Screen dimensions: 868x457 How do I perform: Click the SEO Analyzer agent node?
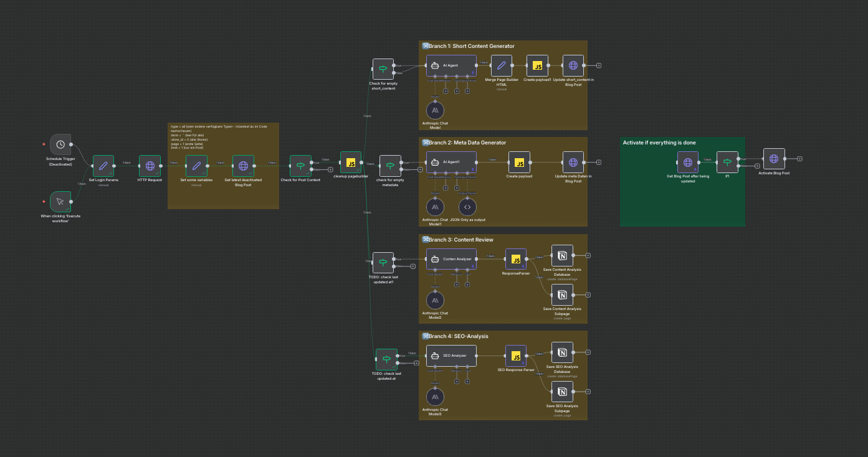coord(451,356)
